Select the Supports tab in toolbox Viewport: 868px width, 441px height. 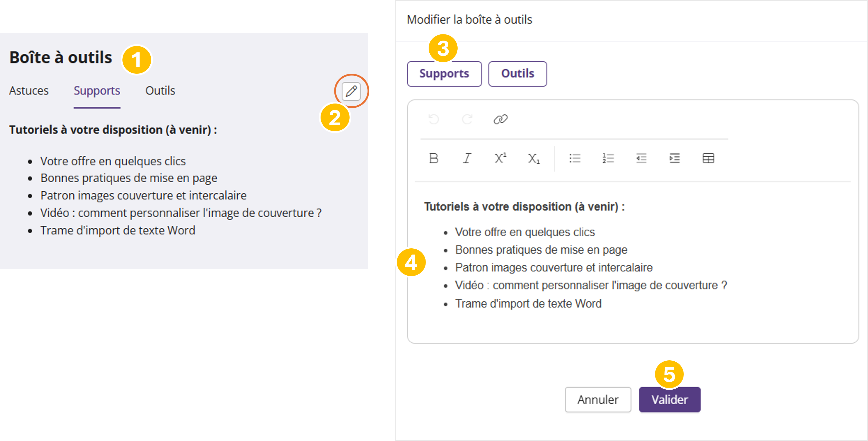pos(97,91)
